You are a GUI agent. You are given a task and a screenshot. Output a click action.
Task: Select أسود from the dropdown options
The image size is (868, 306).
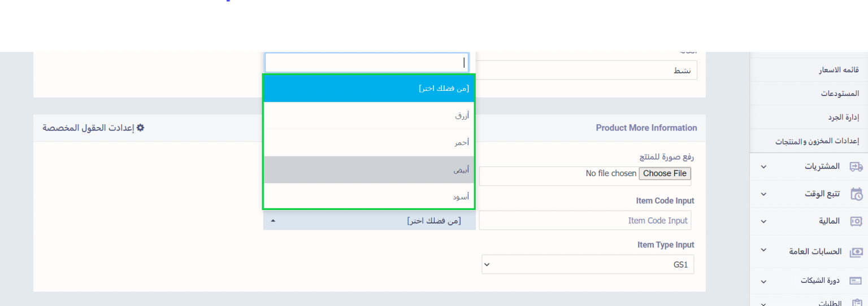pos(369,196)
